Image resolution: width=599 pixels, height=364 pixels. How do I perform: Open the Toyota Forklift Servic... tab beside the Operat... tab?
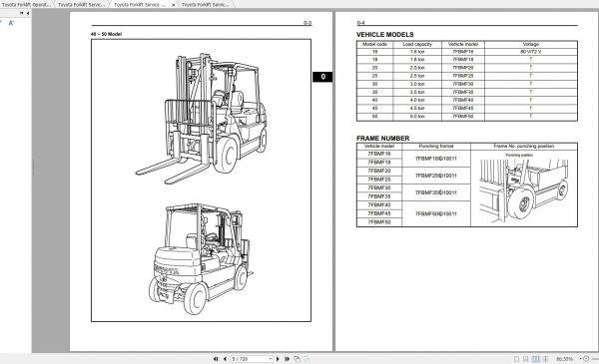click(x=82, y=5)
